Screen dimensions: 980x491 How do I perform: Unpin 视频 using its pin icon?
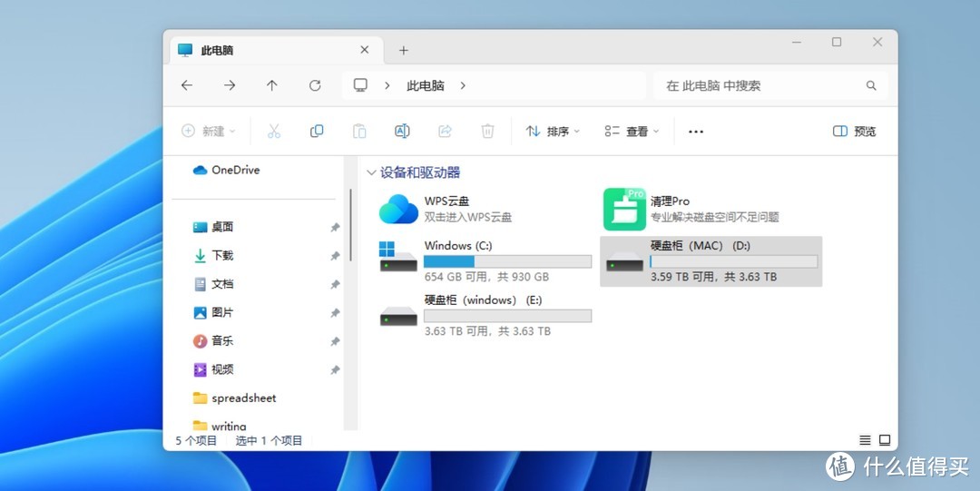tap(335, 370)
